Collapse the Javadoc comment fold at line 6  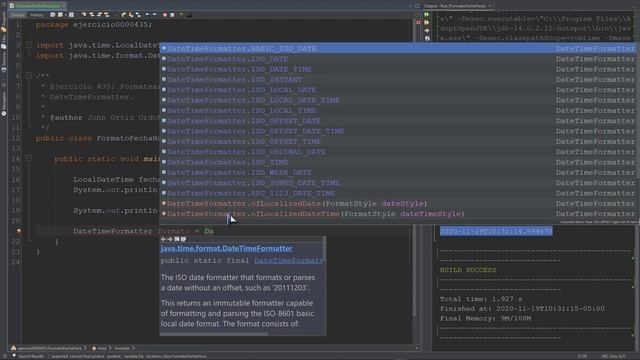coord(29,76)
